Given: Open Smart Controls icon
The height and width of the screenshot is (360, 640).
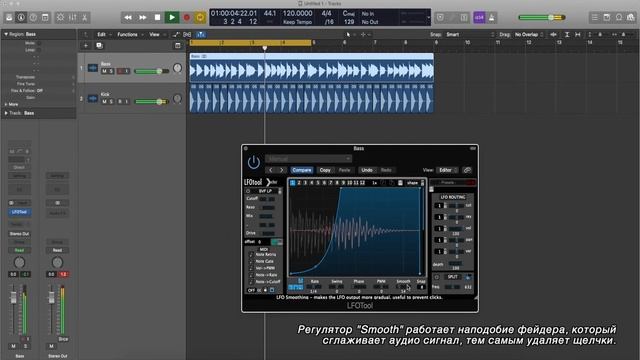Looking at the screenshot, I should 60,18.
